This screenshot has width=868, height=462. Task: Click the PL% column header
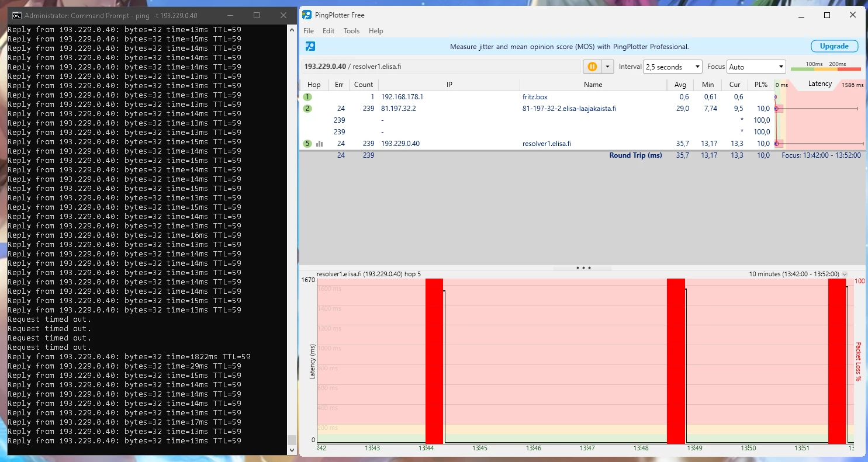(x=760, y=85)
